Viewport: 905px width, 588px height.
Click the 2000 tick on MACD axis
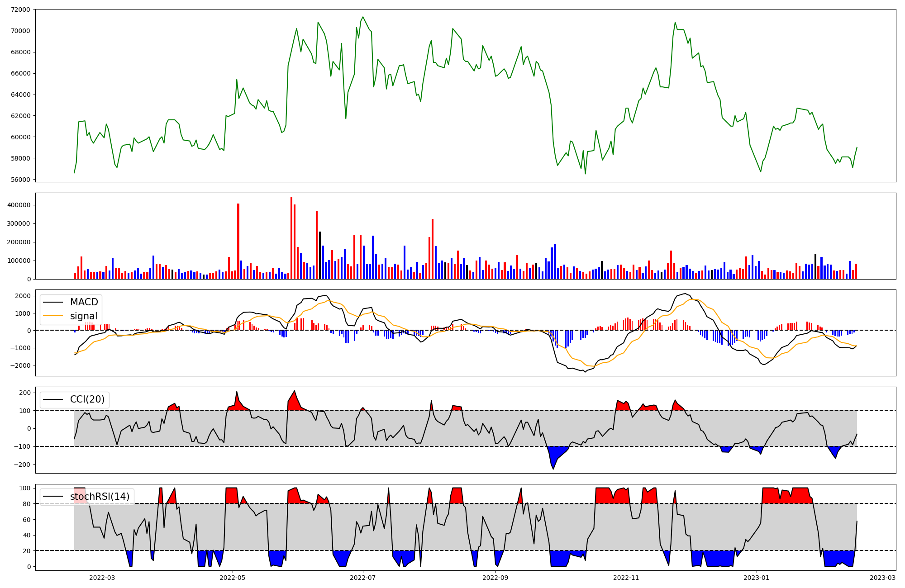pyautogui.click(x=23, y=296)
